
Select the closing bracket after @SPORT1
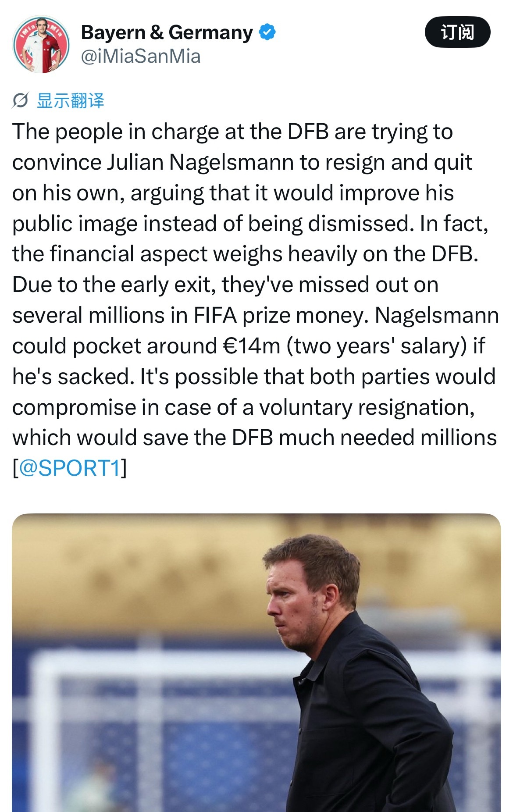click(x=124, y=468)
